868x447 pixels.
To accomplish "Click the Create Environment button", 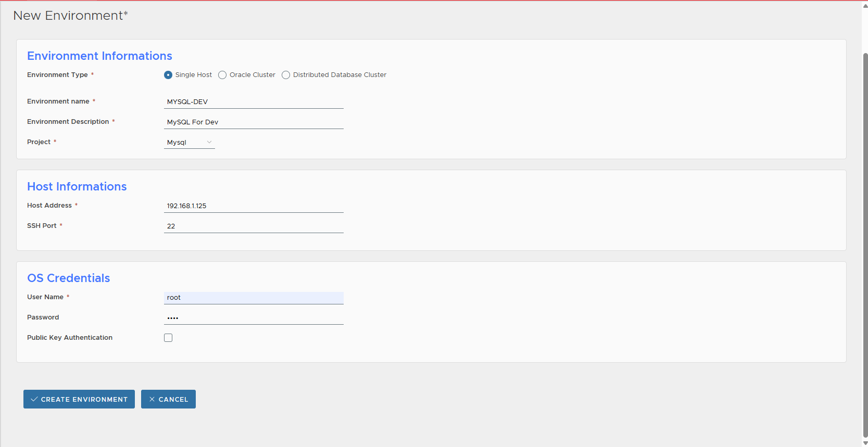I will click(x=79, y=399).
